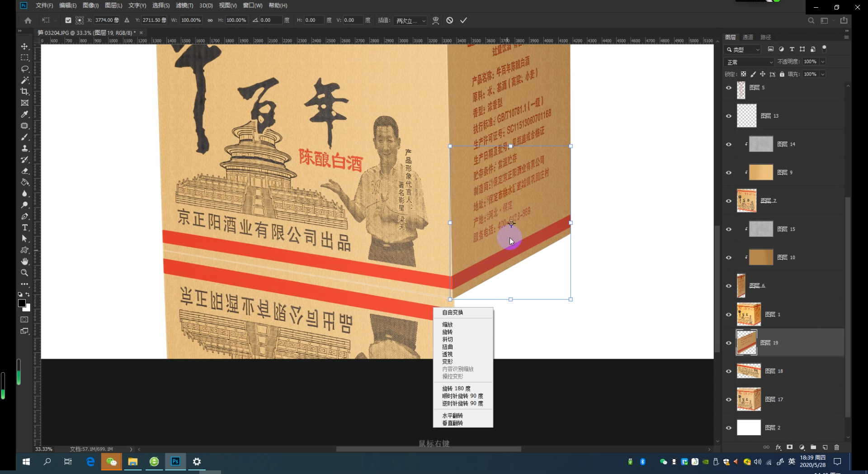Lock all layer attributes icon

[x=782, y=74]
